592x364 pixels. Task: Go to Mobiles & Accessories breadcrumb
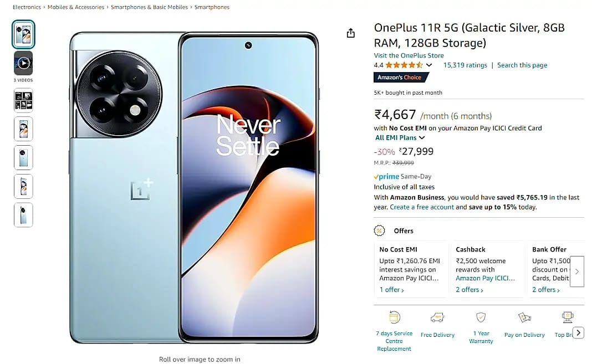pos(76,7)
